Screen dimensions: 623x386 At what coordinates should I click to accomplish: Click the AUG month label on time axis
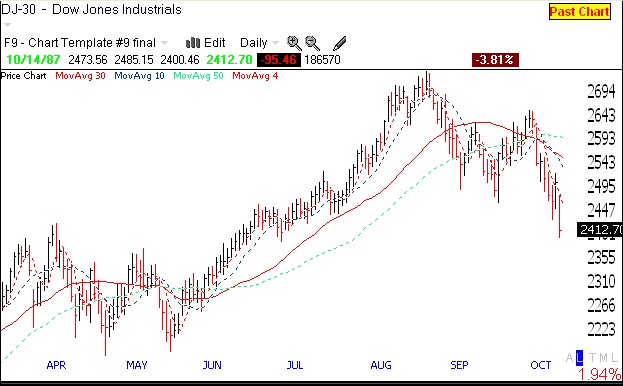381,365
